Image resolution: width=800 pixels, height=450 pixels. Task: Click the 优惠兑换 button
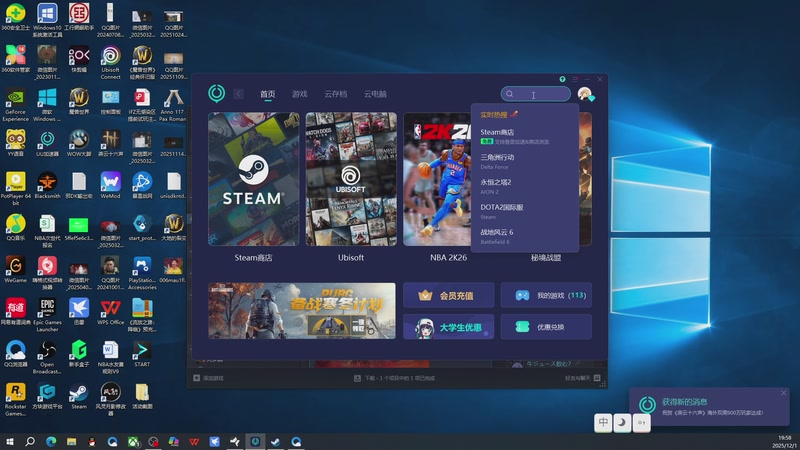tap(546, 327)
